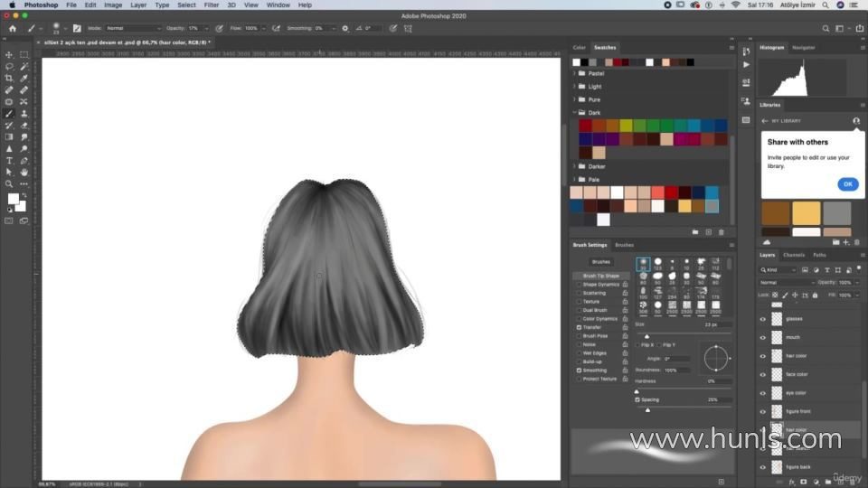This screenshot has width=868, height=488.
Task: Select the Hand tool
Action: pos(24,172)
